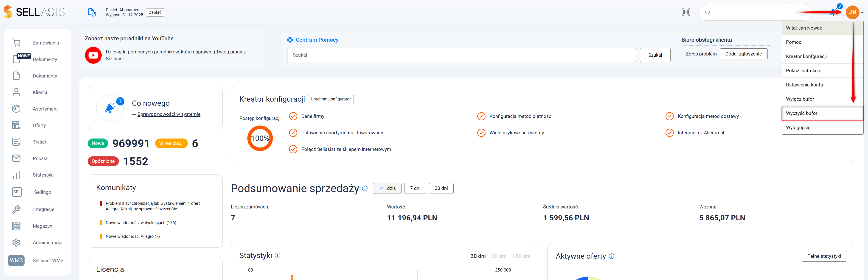
Task: Click the Centrum Pomocy search field
Action: coord(461,55)
